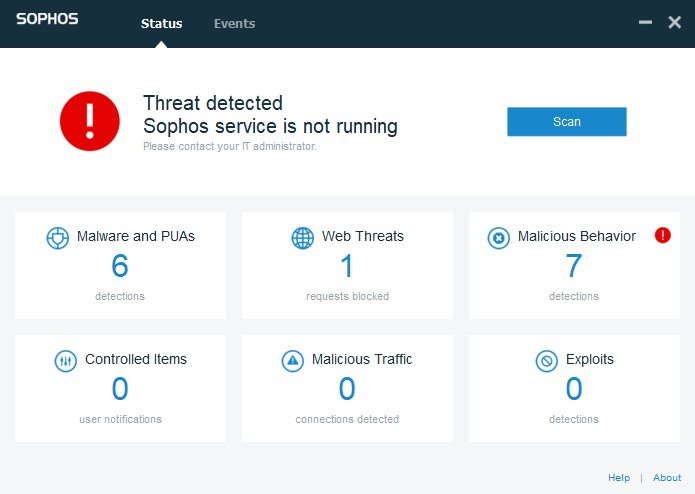695x494 pixels.
Task: Click the SOPHOS logo
Action: pos(47,19)
